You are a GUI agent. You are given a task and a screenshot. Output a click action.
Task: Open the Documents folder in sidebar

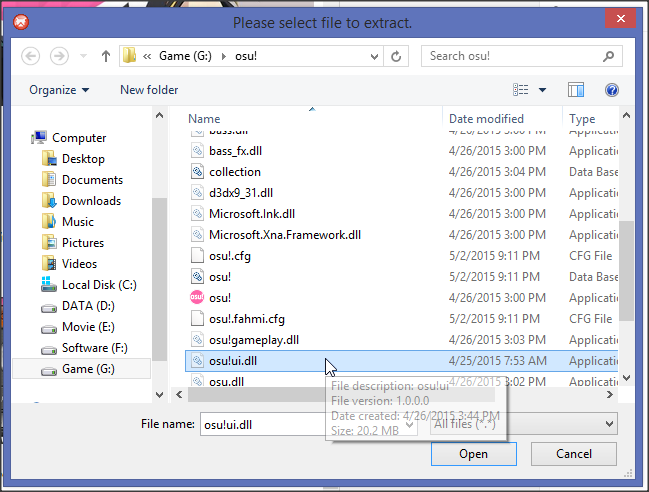pyautogui.click(x=92, y=180)
